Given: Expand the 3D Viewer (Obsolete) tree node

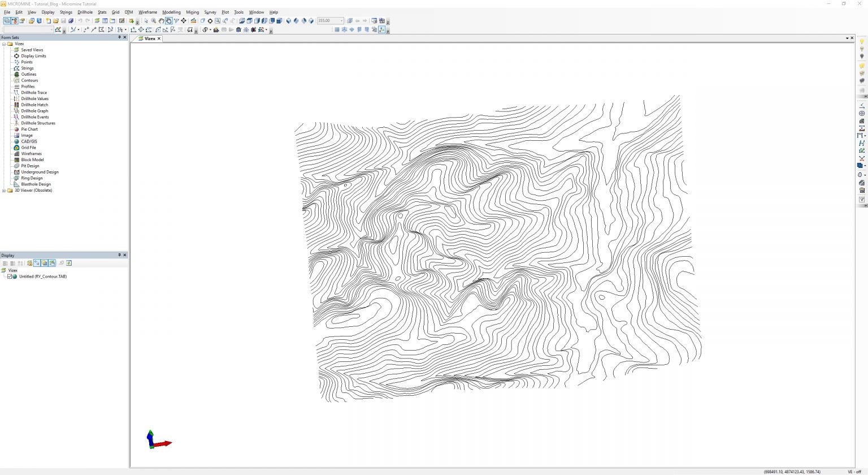Looking at the screenshot, I should [x=4, y=190].
